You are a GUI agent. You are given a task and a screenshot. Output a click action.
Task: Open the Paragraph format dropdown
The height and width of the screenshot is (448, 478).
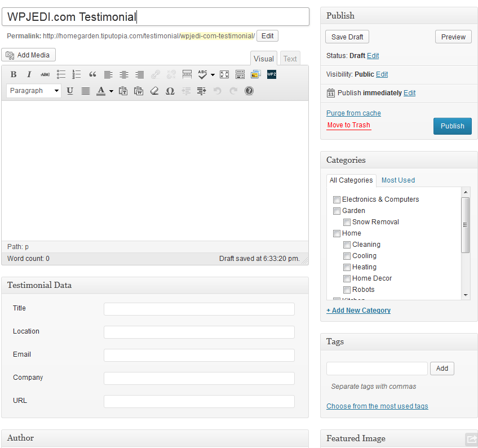[34, 91]
